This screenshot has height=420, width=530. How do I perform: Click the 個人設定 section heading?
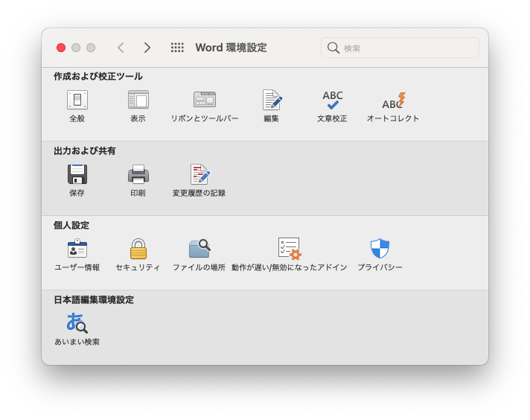71,225
